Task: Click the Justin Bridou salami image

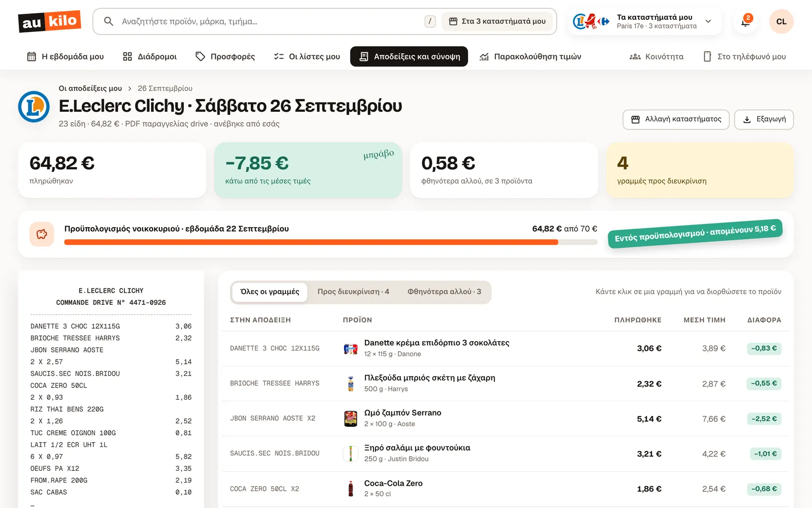Action: pos(351,454)
